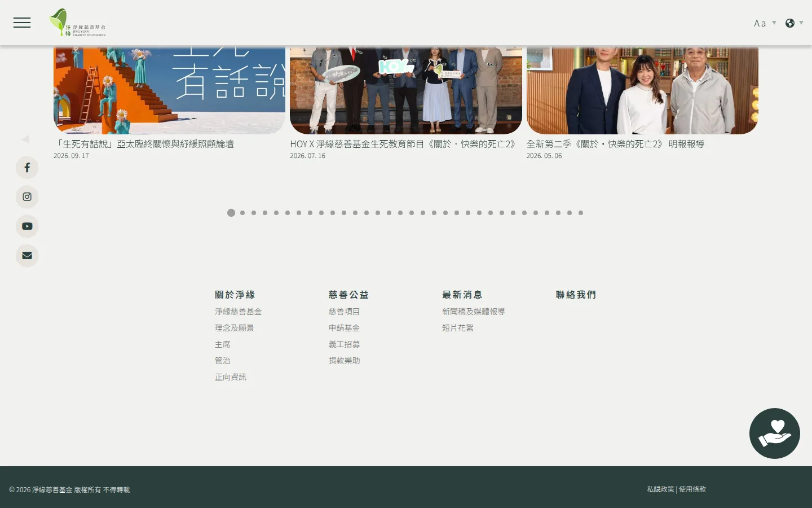Open 關於淨緣 footer heading
The height and width of the screenshot is (508, 812).
235,295
